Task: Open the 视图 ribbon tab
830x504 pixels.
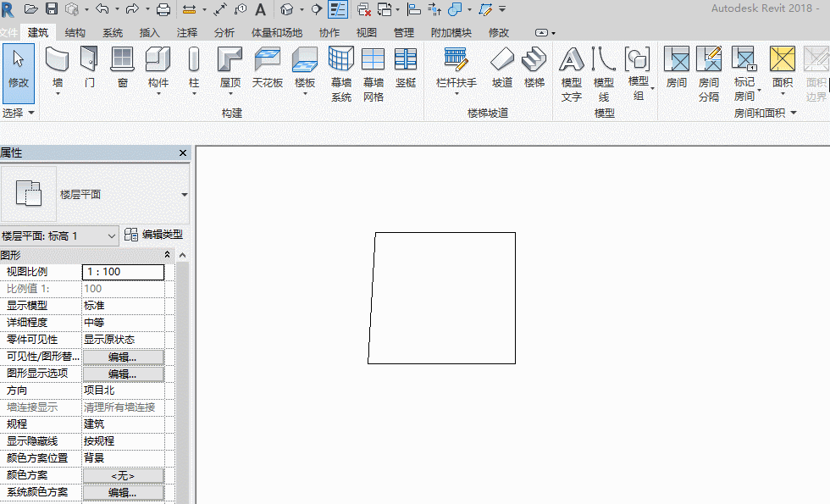Action: (x=366, y=32)
